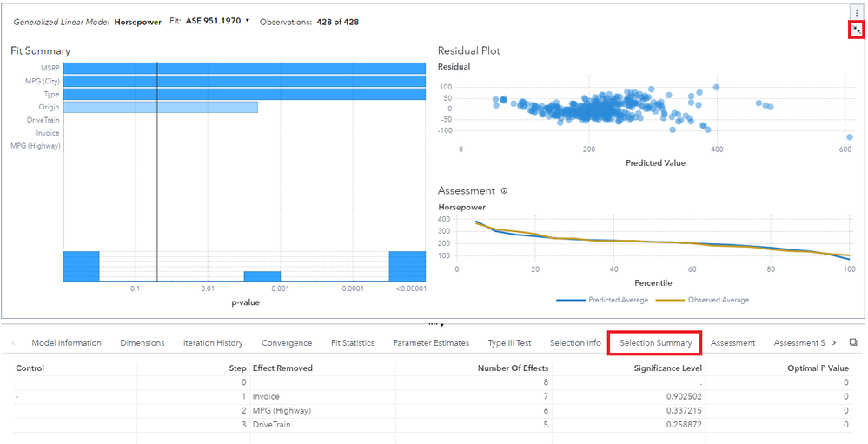Click the 0.902502 significance level value

686,397
